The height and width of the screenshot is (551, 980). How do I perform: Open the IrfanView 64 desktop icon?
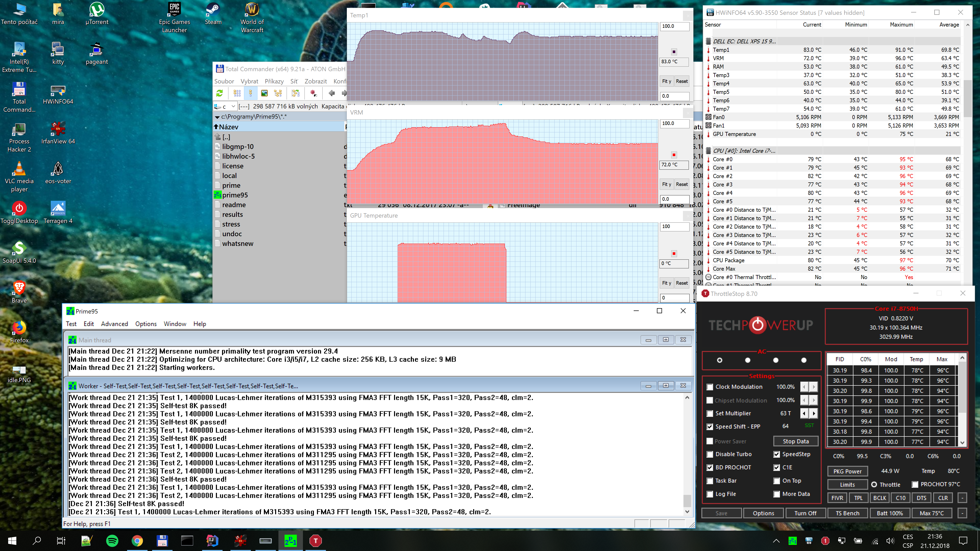58,133
